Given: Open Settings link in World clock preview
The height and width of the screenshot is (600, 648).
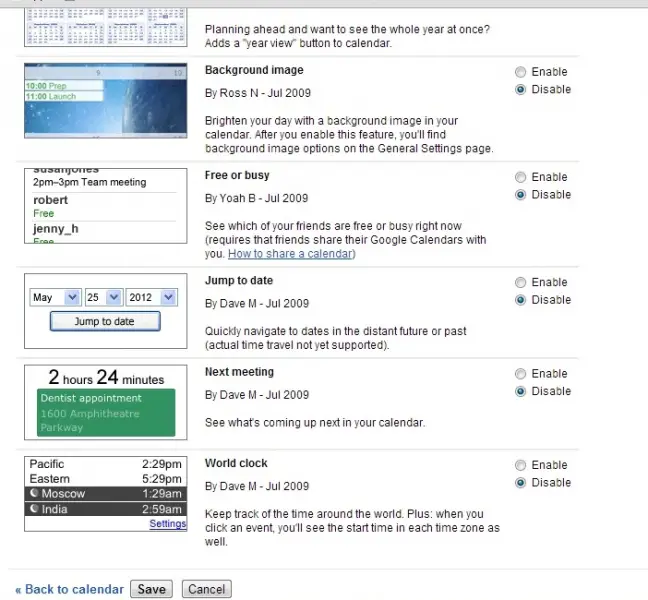Looking at the screenshot, I should (x=168, y=524).
